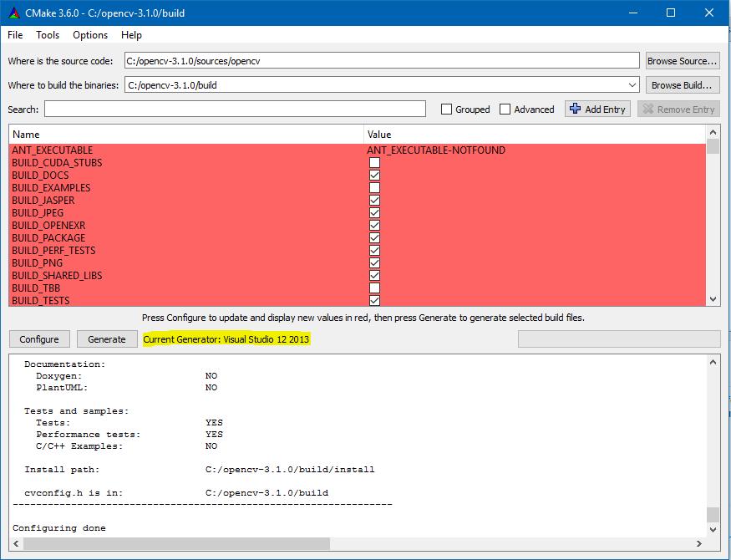The width and height of the screenshot is (731, 560).
Task: Expand the build binaries path dropdown
Action: 632,85
